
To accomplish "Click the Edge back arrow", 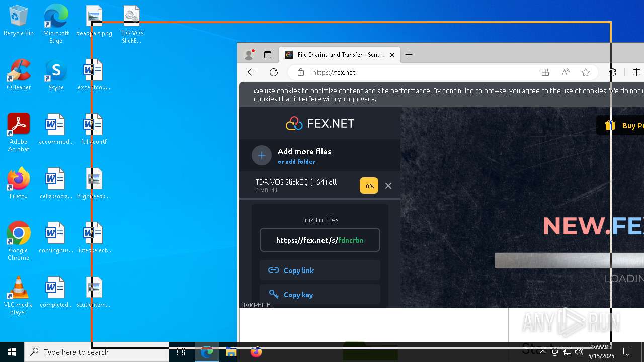I will (252, 72).
